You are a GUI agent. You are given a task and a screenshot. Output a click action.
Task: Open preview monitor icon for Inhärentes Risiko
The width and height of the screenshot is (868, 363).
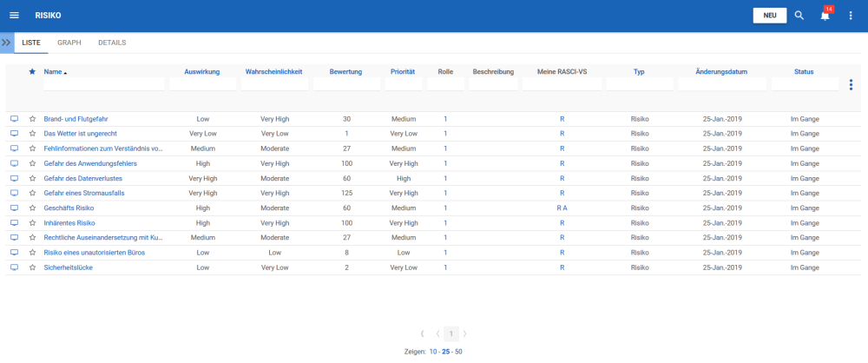pyautogui.click(x=15, y=223)
